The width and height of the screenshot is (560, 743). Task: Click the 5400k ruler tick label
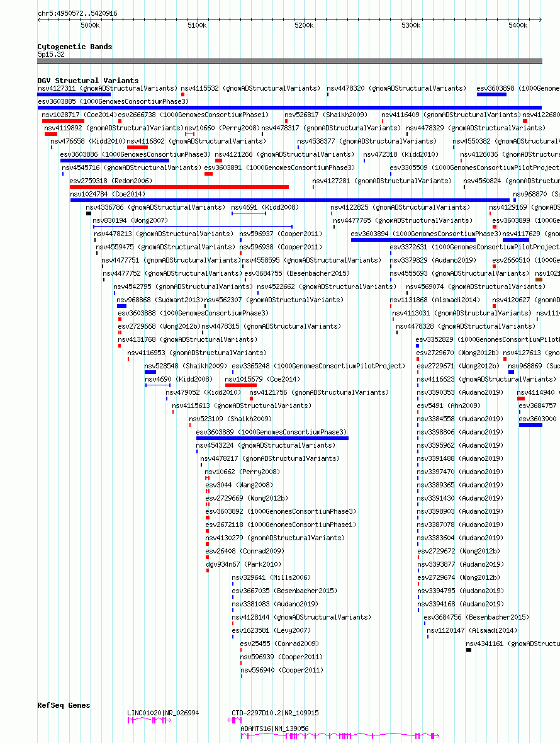(x=518, y=26)
